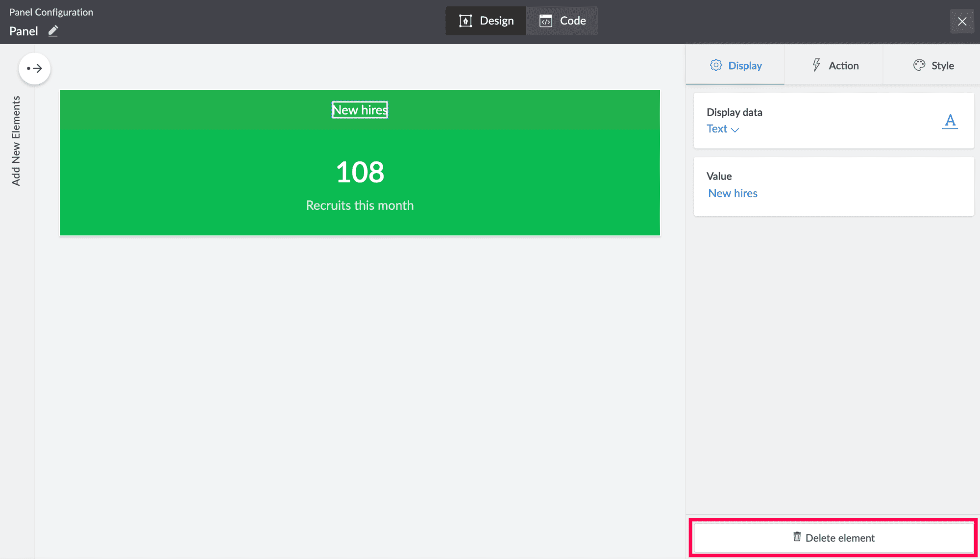The image size is (980, 559).
Task: Click the underlined A text format icon
Action: point(950,121)
